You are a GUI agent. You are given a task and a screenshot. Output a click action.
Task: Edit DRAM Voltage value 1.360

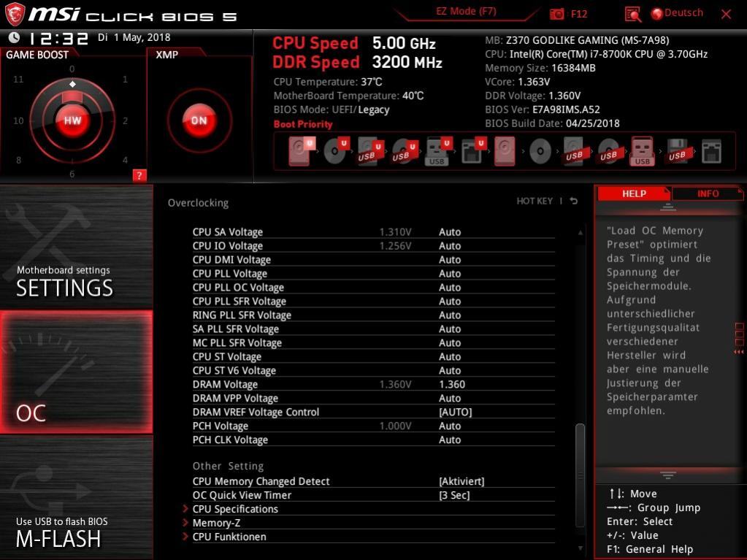click(451, 384)
